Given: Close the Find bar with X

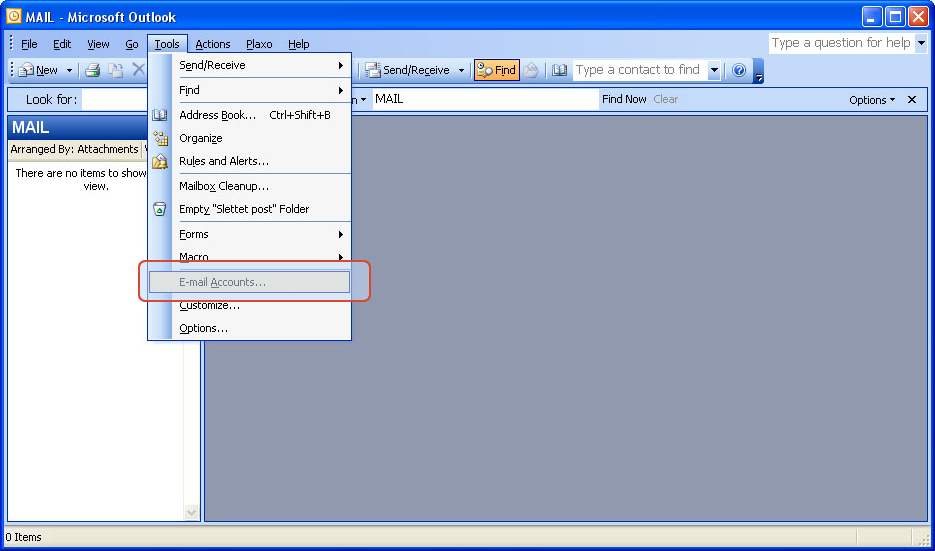Looking at the screenshot, I should click(x=912, y=100).
